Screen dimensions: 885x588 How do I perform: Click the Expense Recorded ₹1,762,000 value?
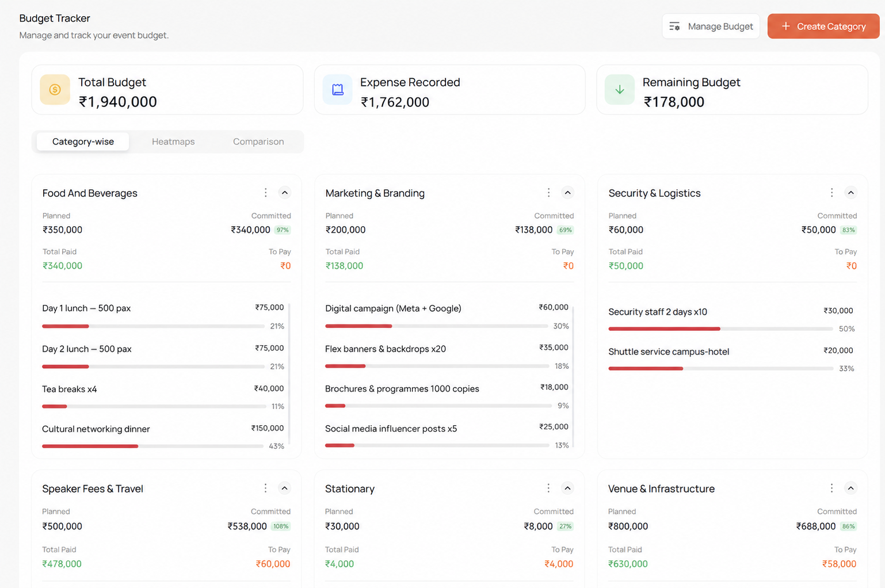[395, 102]
